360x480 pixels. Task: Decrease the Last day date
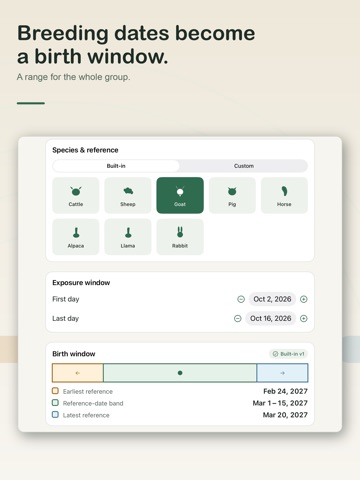[x=238, y=319]
